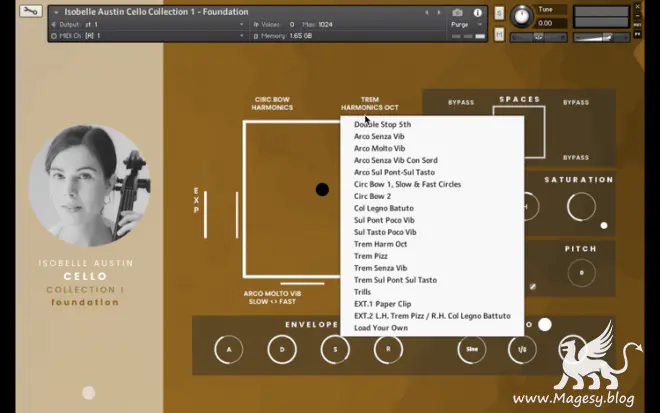660x413 pixels.
Task: Click the Decay D envelope knob
Action: coord(282,349)
